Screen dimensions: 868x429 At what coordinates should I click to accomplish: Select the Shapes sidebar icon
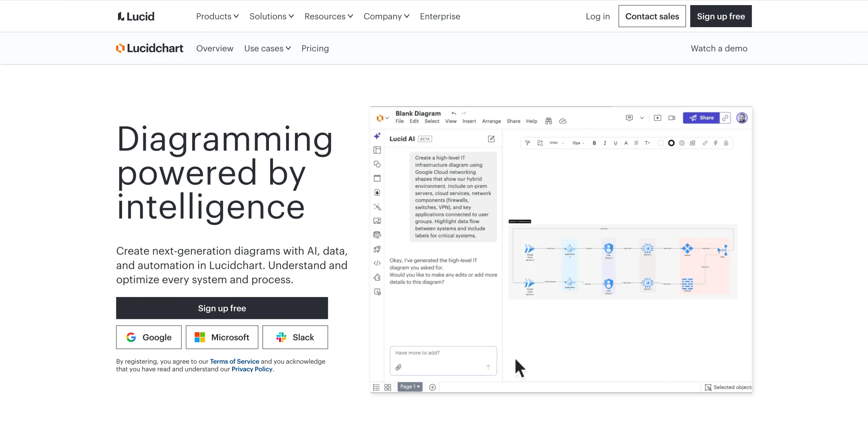coord(377,164)
